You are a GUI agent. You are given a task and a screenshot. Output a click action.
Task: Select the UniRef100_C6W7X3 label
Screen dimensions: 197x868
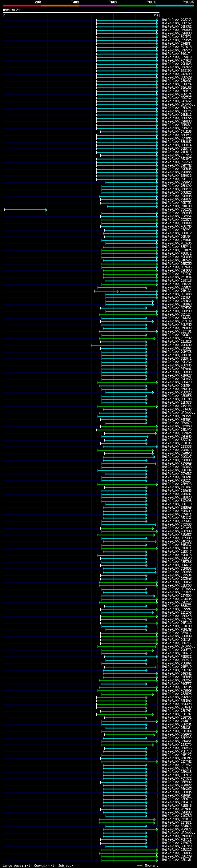[176, 846]
